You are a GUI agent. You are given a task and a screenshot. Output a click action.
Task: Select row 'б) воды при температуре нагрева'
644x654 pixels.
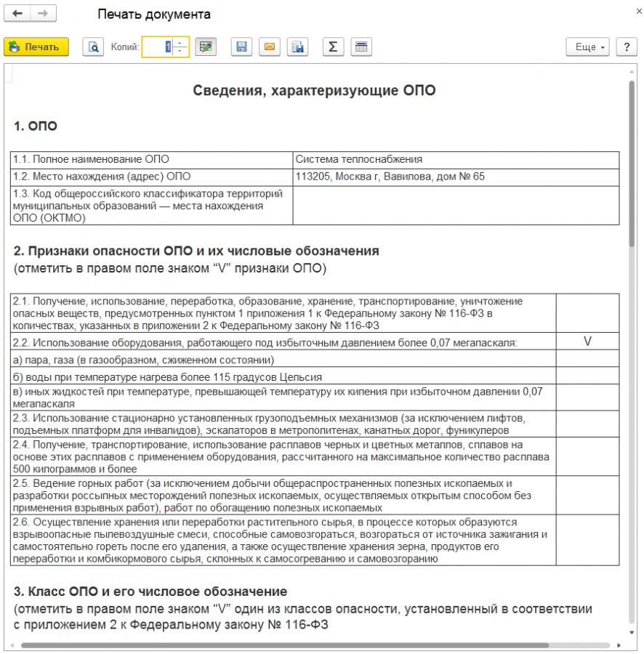pos(283,376)
